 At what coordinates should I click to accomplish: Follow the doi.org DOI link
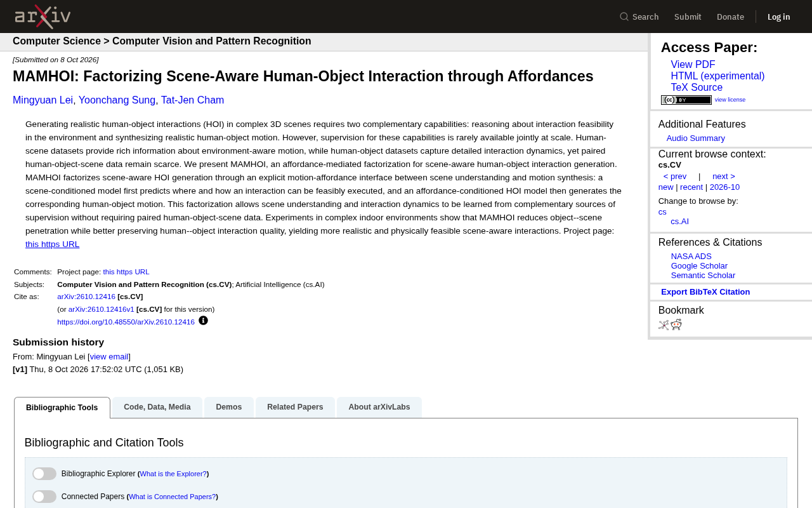[126, 322]
